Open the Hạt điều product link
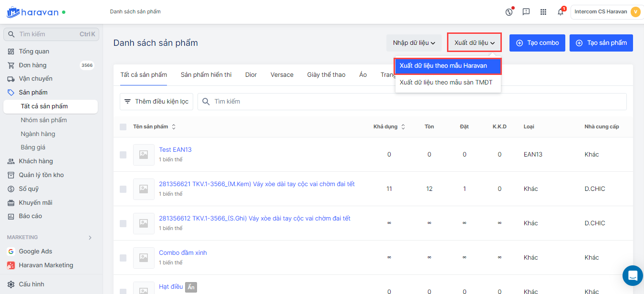Image resolution: width=644 pixels, height=294 pixels. point(171,287)
